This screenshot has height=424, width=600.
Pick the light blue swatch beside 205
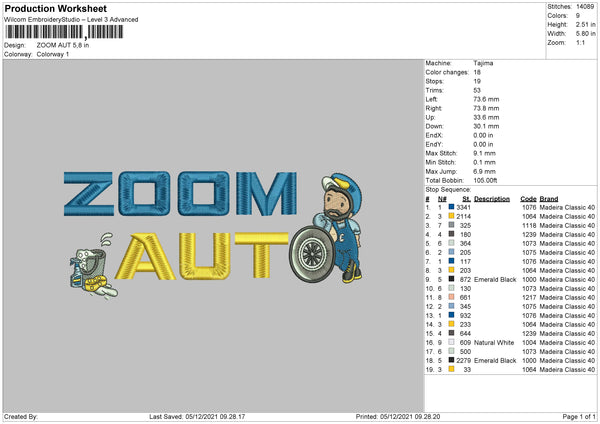click(452, 252)
